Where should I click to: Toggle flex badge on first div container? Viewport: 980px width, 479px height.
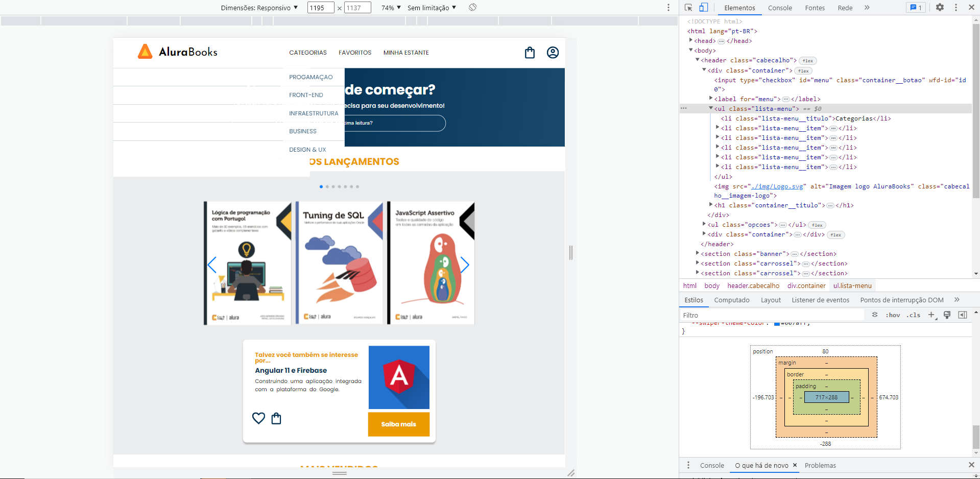(x=803, y=71)
